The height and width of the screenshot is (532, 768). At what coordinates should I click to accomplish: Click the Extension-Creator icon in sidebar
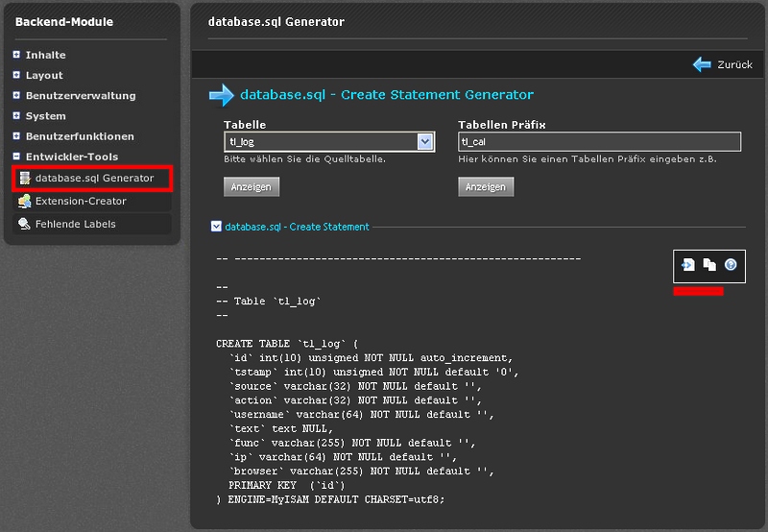pyautogui.click(x=25, y=202)
